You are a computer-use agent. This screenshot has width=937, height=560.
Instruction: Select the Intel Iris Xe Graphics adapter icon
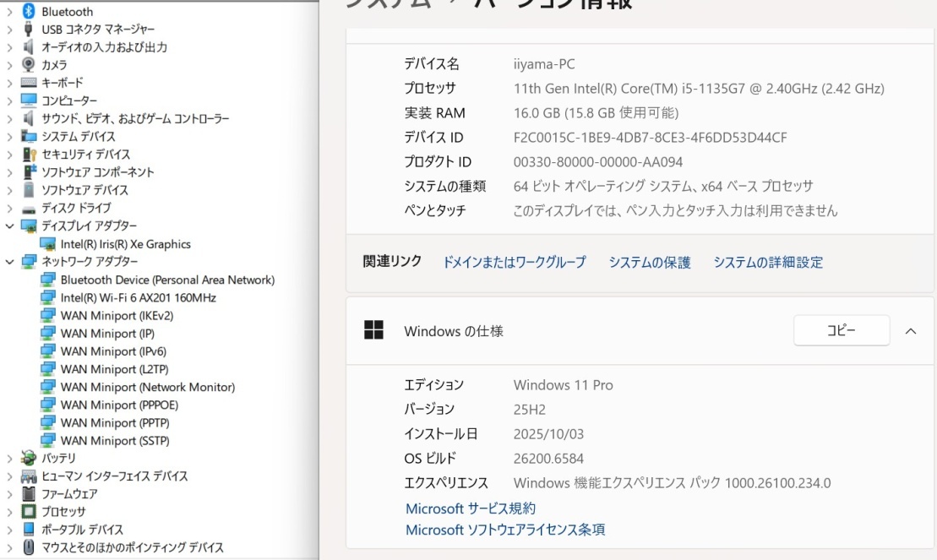48,244
